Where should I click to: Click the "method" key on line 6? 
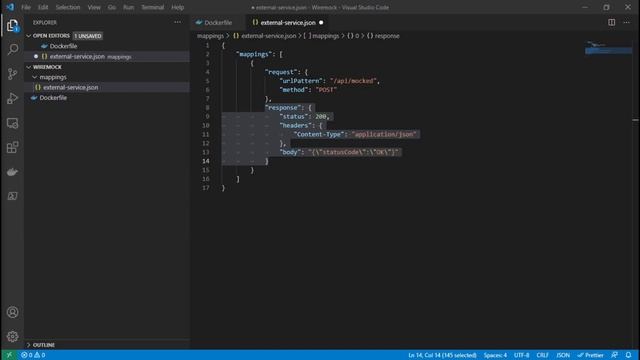293,90
